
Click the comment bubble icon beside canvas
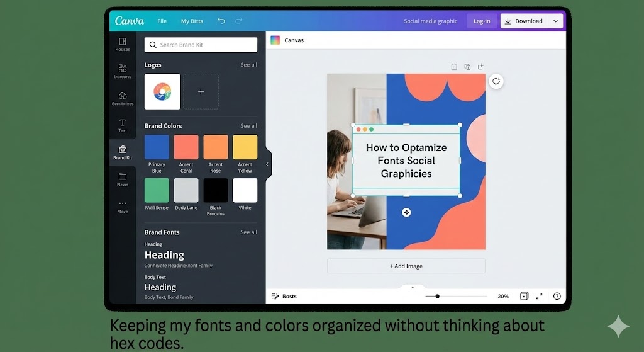(496, 81)
